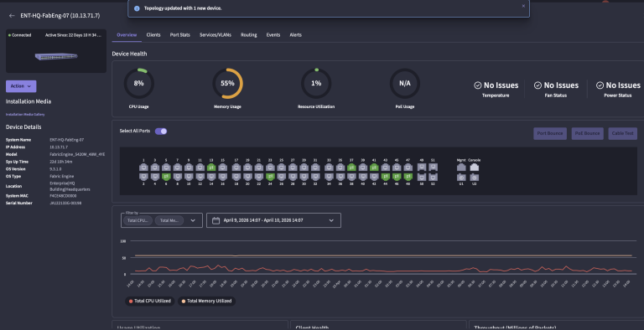
Task: Click the IP address value 10.13.71.7
Action: (59, 147)
